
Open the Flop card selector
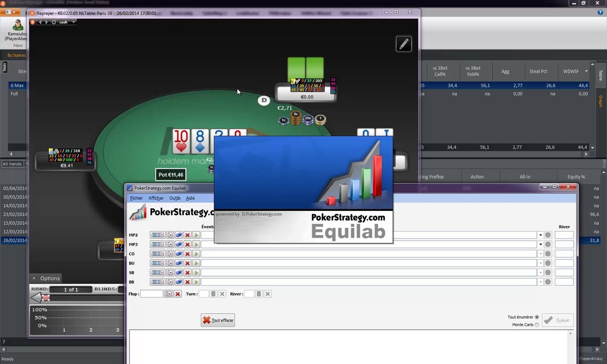click(x=168, y=294)
